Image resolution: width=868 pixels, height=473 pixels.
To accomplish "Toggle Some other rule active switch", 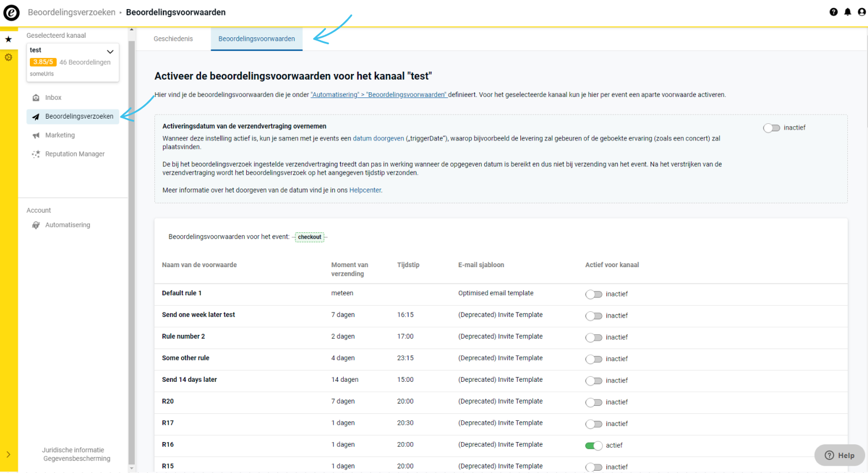I will pyautogui.click(x=594, y=359).
